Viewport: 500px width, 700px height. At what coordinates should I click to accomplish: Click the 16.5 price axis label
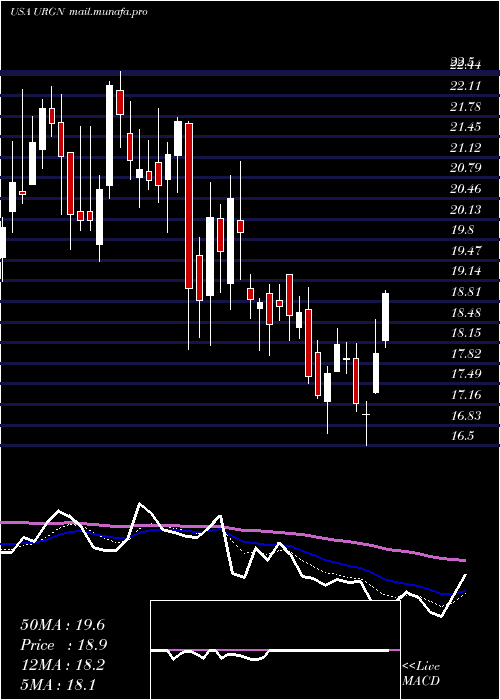[462, 436]
